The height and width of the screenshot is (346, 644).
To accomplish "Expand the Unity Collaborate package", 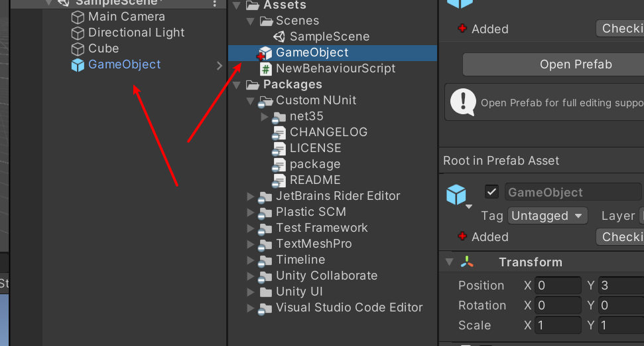I will 251,276.
